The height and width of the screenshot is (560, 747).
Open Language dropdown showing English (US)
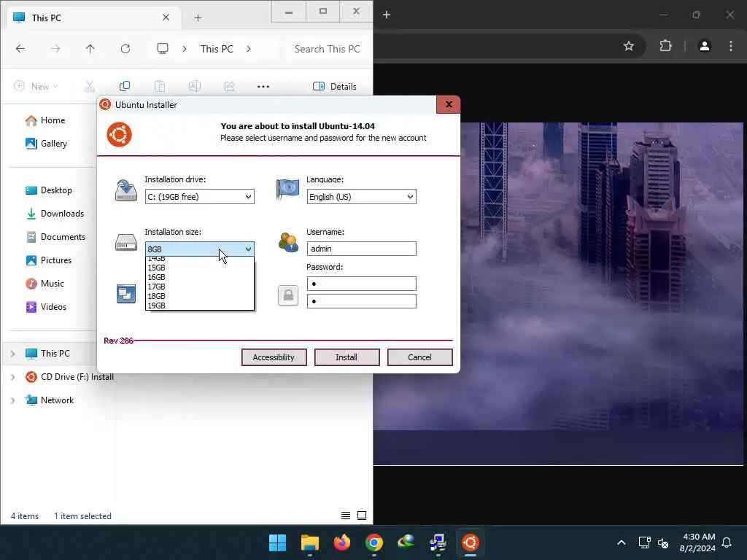tap(362, 197)
